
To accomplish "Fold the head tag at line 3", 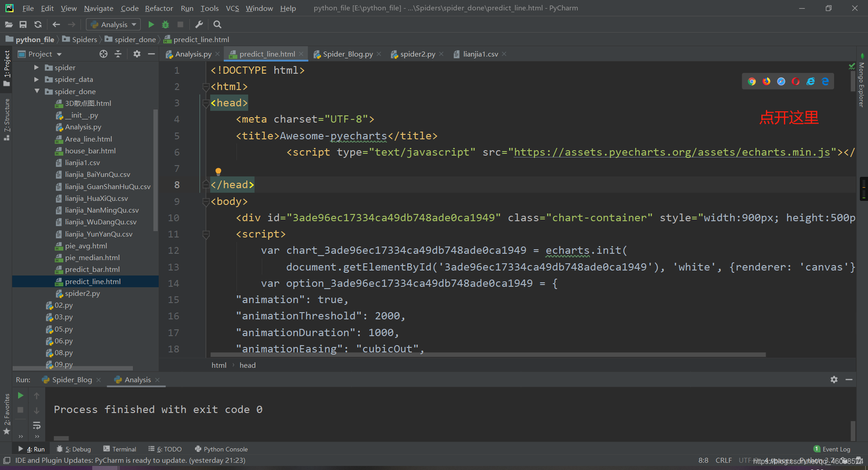I will [206, 103].
